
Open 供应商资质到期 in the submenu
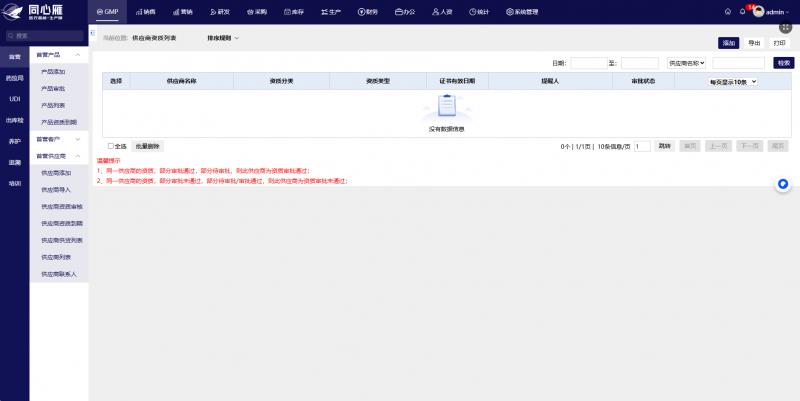pos(62,223)
